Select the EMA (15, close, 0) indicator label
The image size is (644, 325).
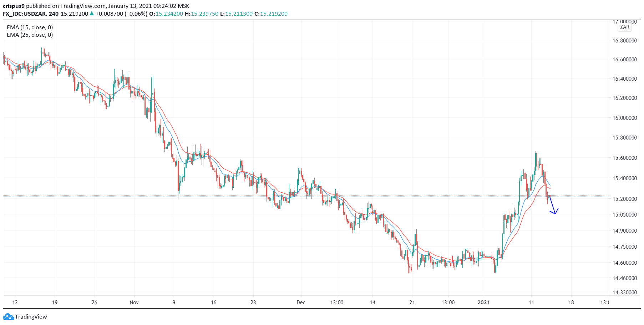pyautogui.click(x=30, y=27)
